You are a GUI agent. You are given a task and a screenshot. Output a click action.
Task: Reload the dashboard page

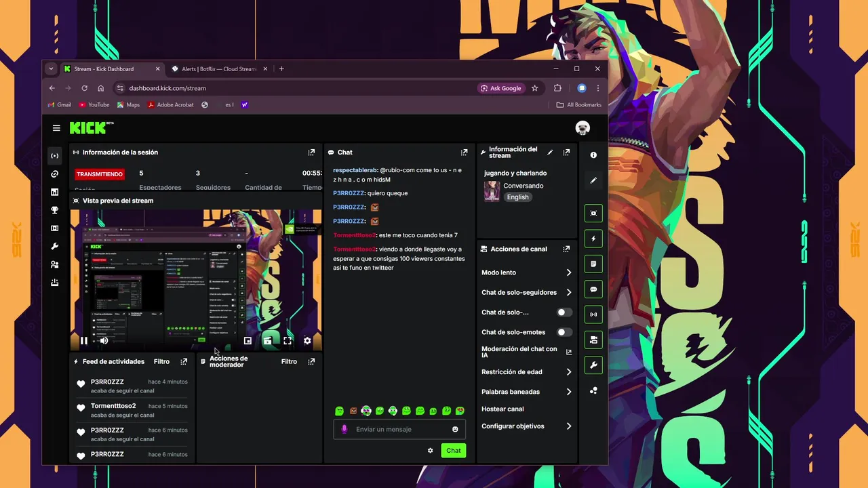tap(84, 88)
